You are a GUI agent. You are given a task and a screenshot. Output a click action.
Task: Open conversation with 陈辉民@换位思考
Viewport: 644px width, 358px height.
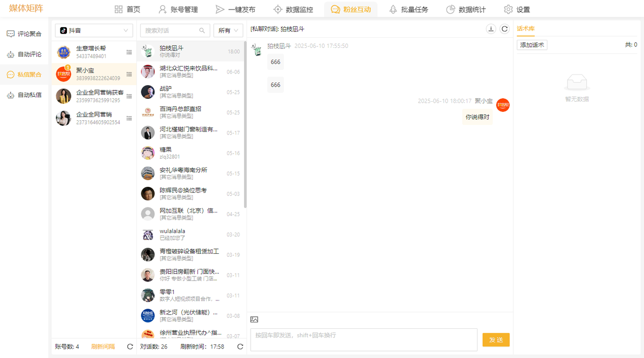point(191,193)
